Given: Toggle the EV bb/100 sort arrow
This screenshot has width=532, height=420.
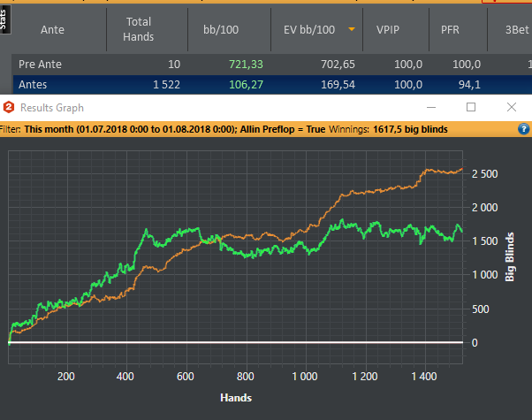Looking at the screenshot, I should click(x=352, y=29).
